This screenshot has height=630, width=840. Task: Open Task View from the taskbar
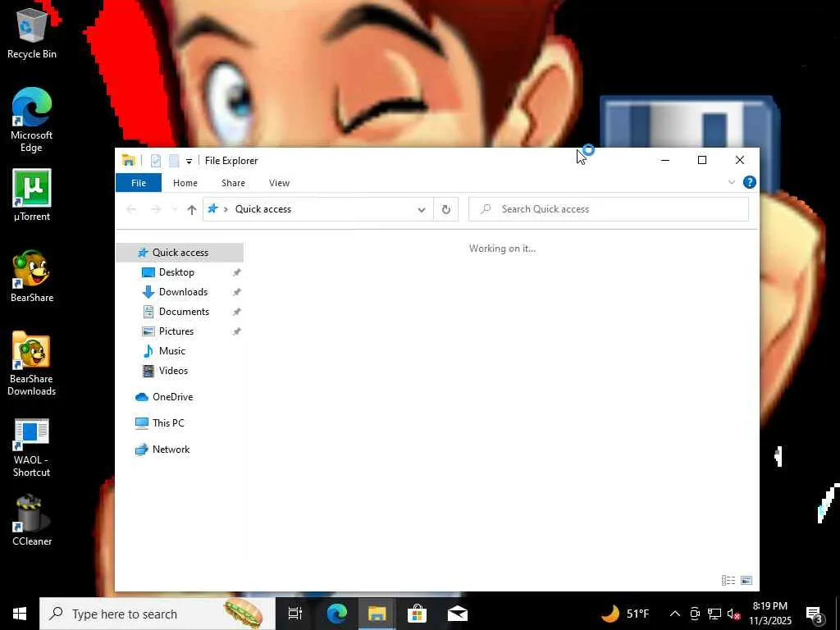click(x=295, y=614)
